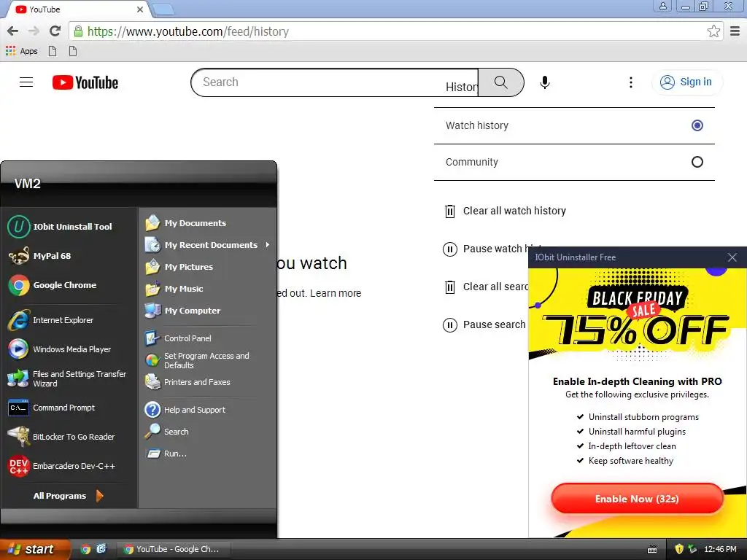The image size is (747, 560).
Task: Select the Watch history radio button
Action: [x=697, y=125]
